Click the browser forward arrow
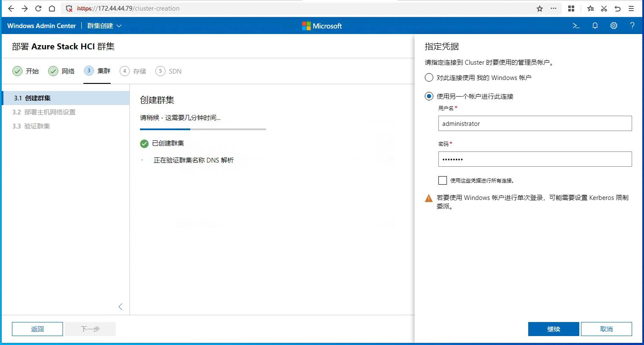The image size is (644, 345). pos(25,9)
